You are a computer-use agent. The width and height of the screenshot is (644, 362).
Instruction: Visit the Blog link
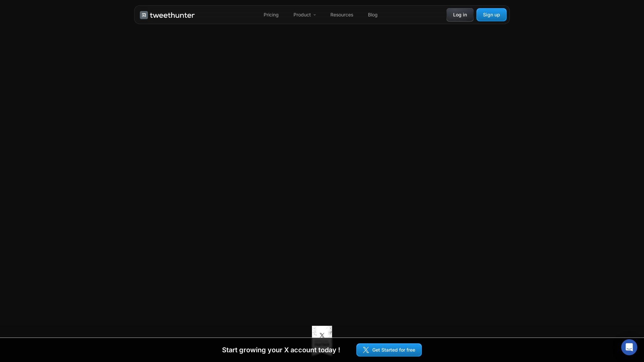(x=372, y=15)
